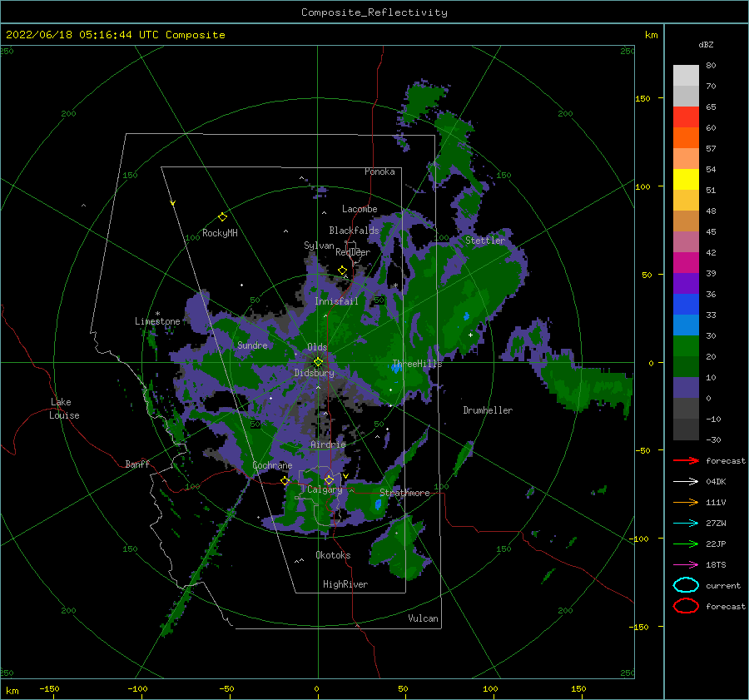749x700 pixels.
Task: Click the Airdrie city label
Action: [x=328, y=444]
